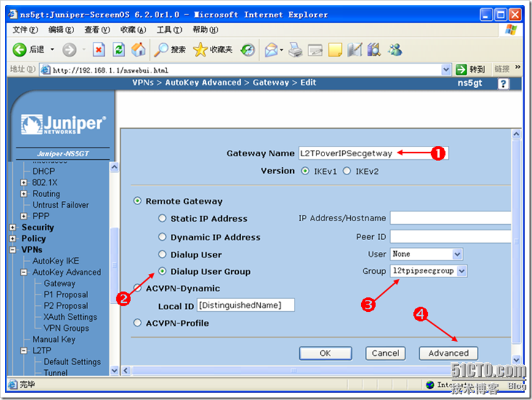Click the Local ID input field
This screenshot has height=400, width=532.
click(x=245, y=305)
